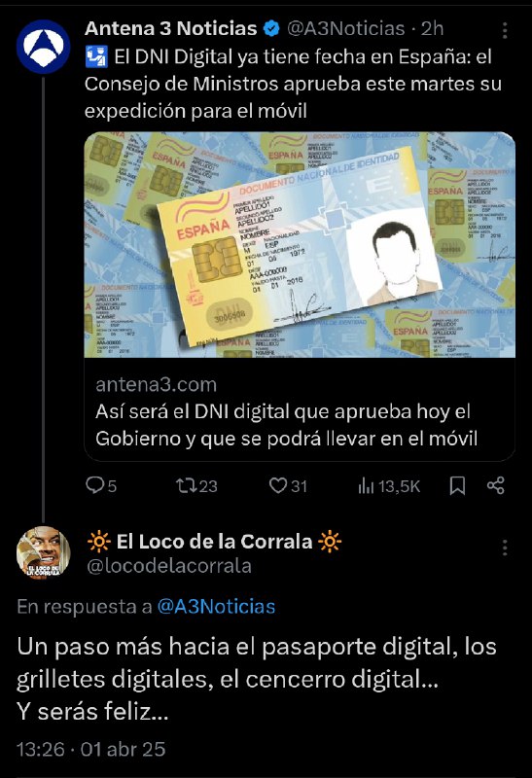Bookmark the Antena 3 Noticias tweet
This screenshot has width=532, height=778.
pos(457,485)
